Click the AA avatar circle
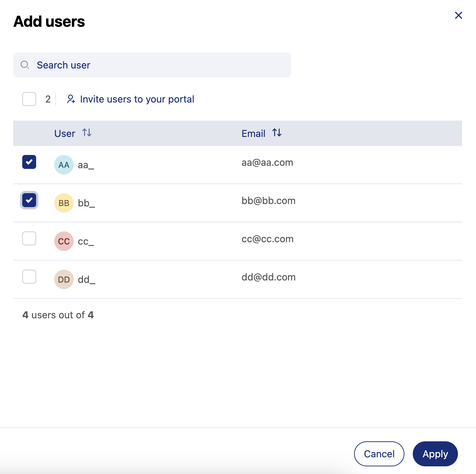The width and height of the screenshot is (476, 474). point(64,165)
